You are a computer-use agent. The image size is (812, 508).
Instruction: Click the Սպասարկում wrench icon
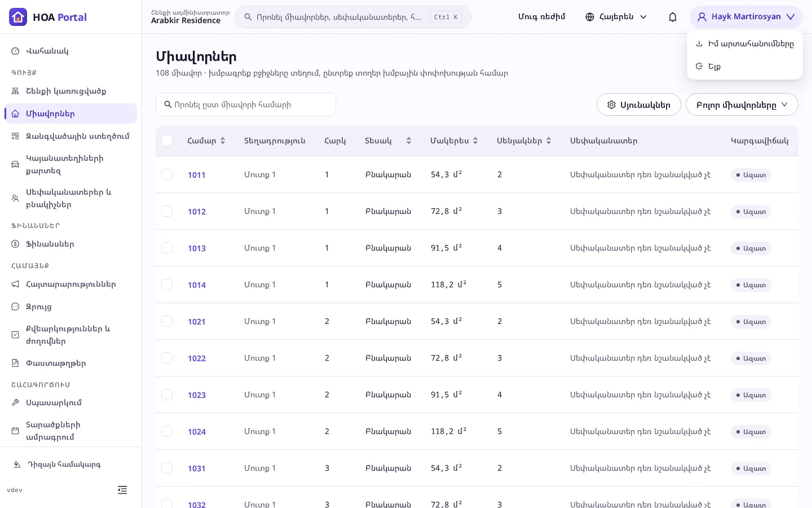[x=15, y=402]
